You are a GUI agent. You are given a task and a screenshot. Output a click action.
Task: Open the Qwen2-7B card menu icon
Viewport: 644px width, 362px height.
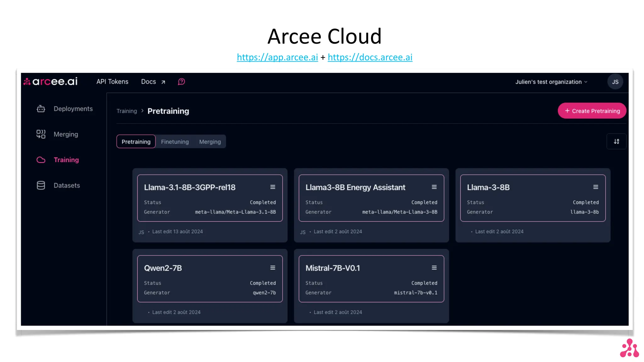click(x=273, y=268)
